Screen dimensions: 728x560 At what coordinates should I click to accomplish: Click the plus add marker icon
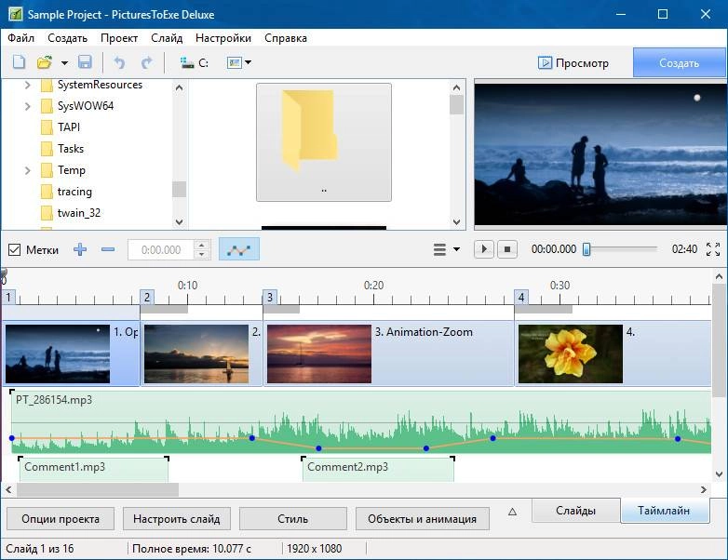pos(80,249)
